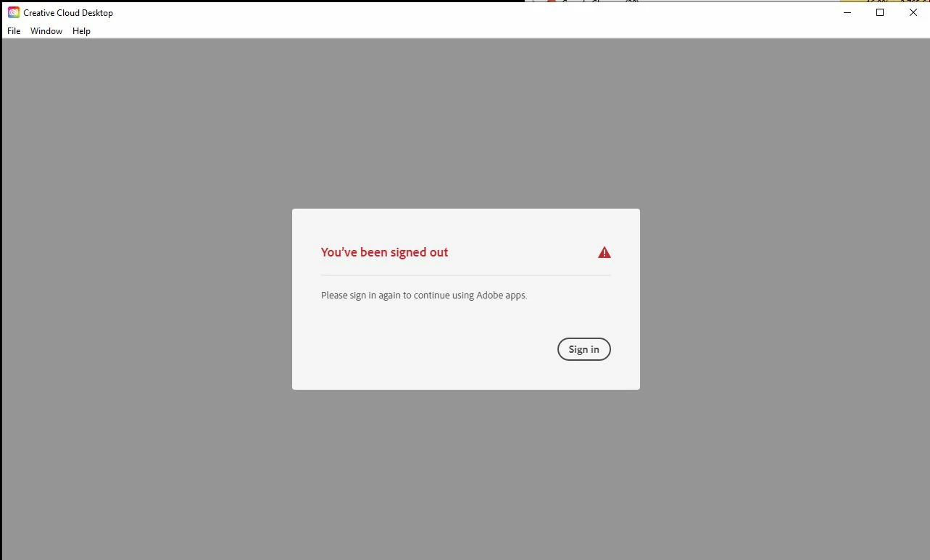The height and width of the screenshot is (560, 930).
Task: Open the Window menu
Action: pos(46,31)
